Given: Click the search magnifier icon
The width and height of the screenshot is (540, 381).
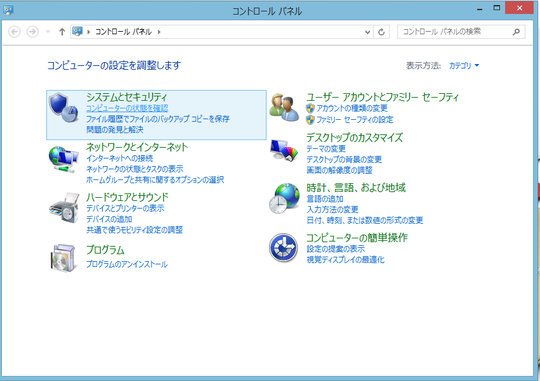Looking at the screenshot, I should point(516,32).
